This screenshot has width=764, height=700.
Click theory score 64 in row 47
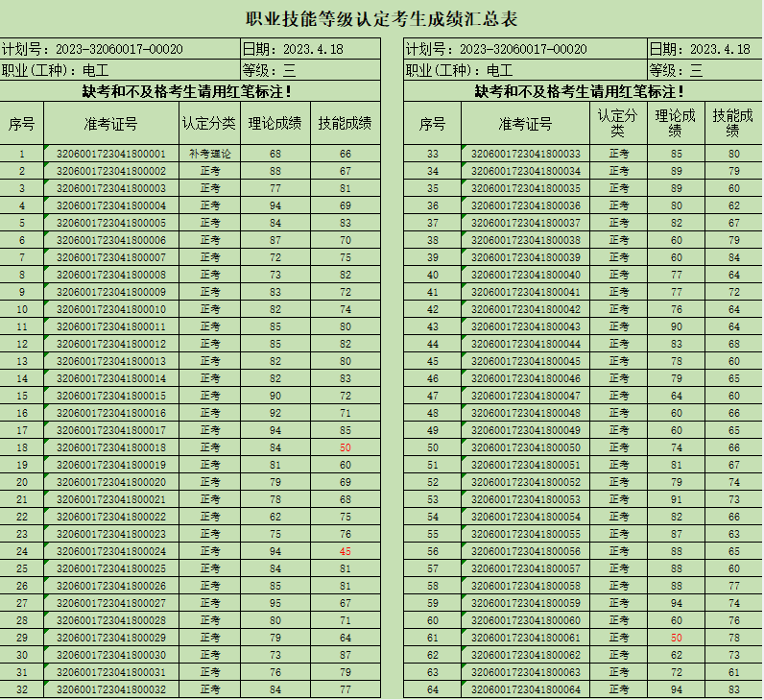[x=677, y=396]
